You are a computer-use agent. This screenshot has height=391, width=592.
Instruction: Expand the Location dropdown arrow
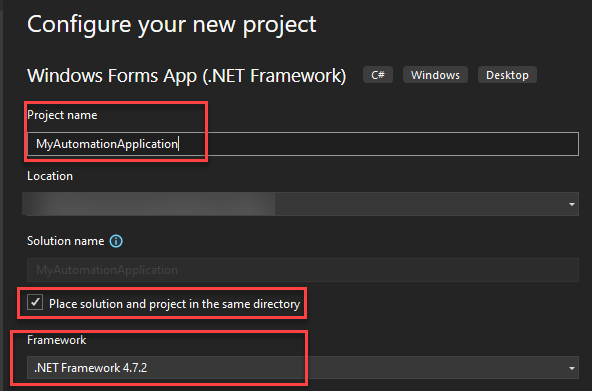pyautogui.click(x=572, y=204)
